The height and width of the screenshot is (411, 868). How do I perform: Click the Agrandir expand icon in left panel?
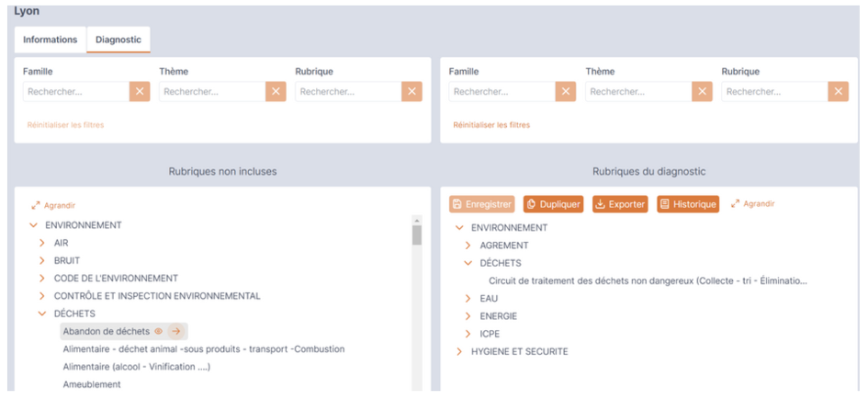[36, 206]
